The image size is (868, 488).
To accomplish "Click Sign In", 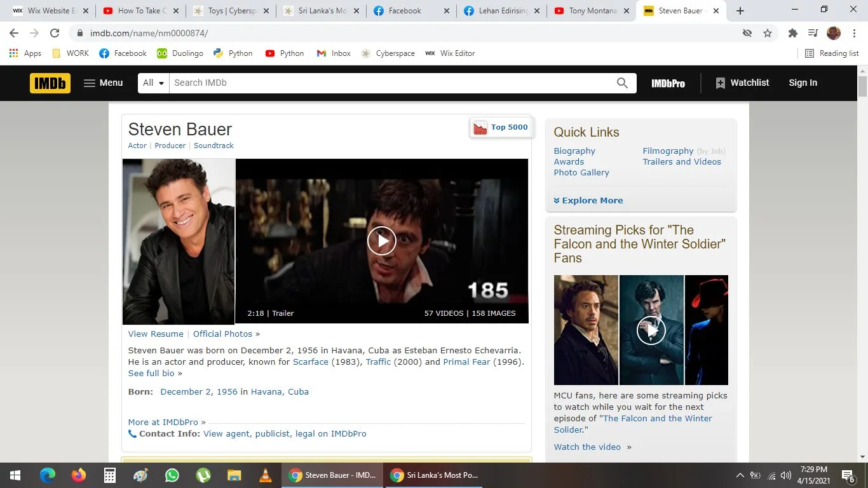I will pos(803,83).
